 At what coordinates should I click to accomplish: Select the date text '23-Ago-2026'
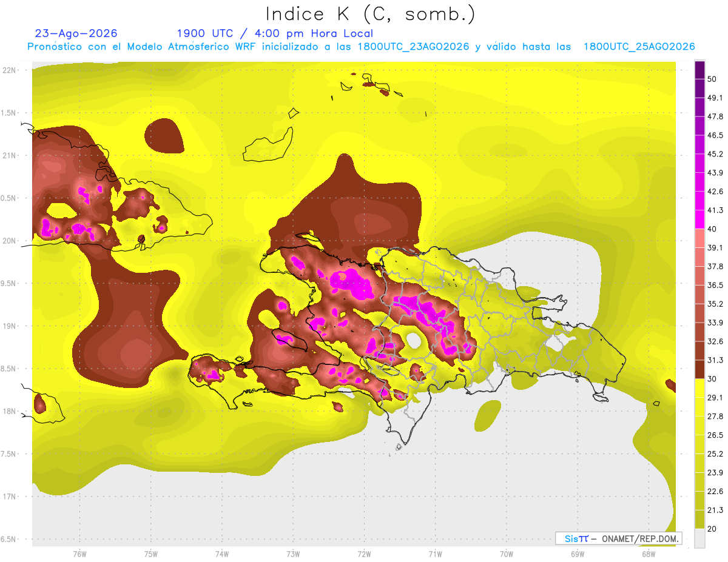click(76, 33)
